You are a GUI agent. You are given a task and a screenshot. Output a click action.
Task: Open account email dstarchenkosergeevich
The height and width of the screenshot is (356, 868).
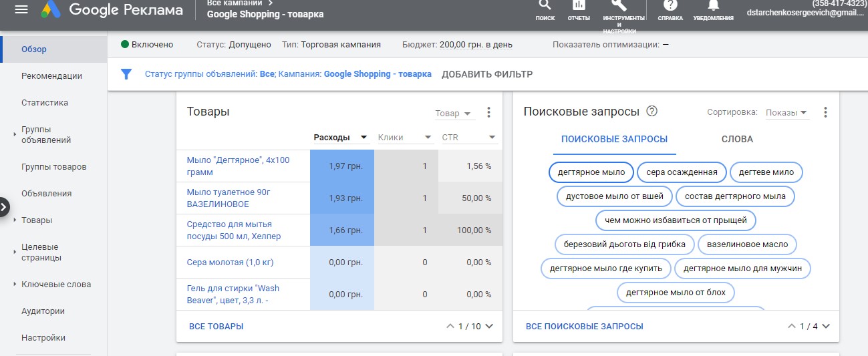[x=807, y=13]
